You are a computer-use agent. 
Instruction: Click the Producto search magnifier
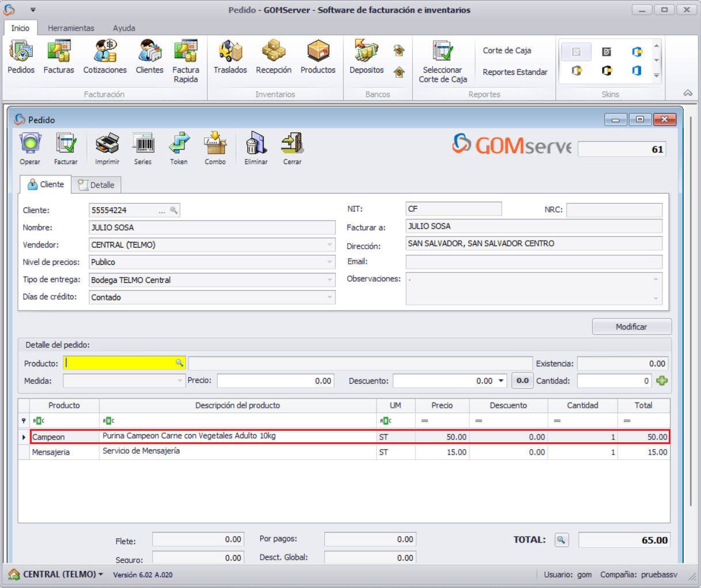179,363
